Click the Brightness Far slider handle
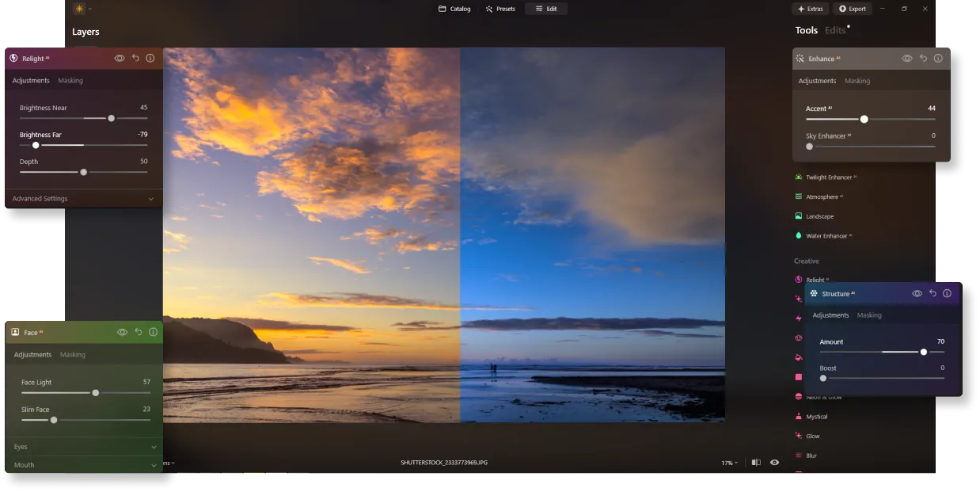The height and width of the screenshot is (492, 980). click(36, 145)
